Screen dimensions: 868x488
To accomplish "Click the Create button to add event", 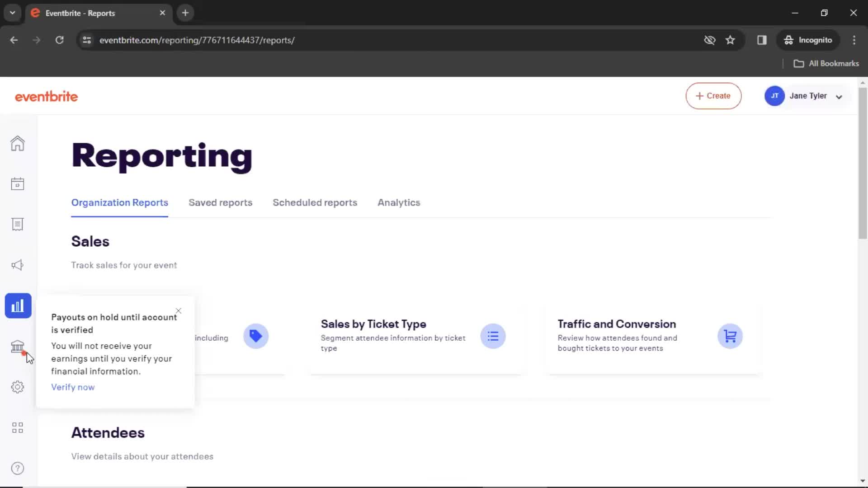I will click(713, 96).
